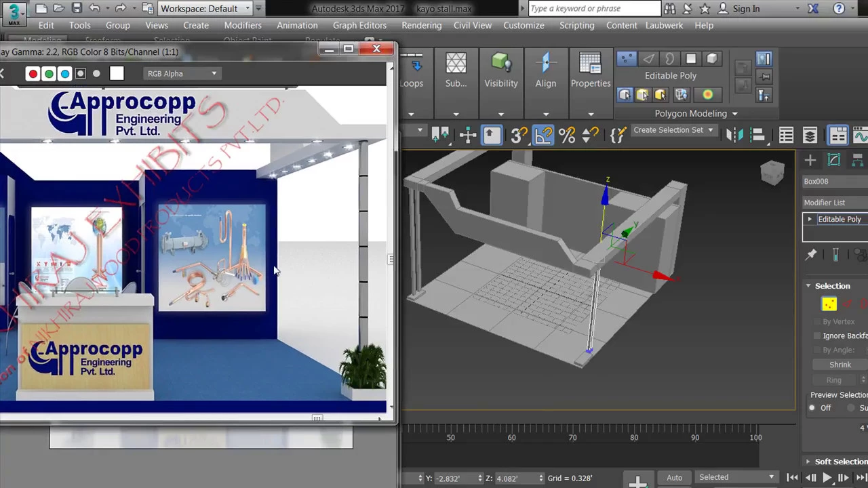Click the star favorites icon in title bar
Viewport: 868px width, 488px height.
705,9
